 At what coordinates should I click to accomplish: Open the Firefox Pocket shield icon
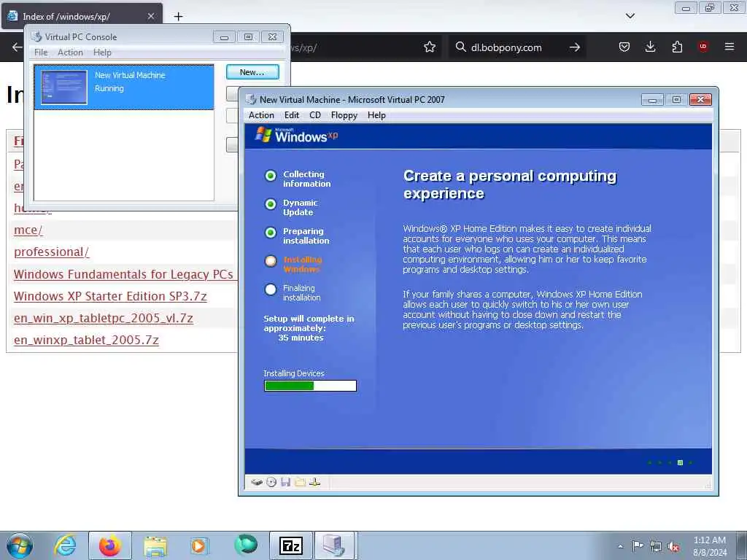tap(624, 47)
